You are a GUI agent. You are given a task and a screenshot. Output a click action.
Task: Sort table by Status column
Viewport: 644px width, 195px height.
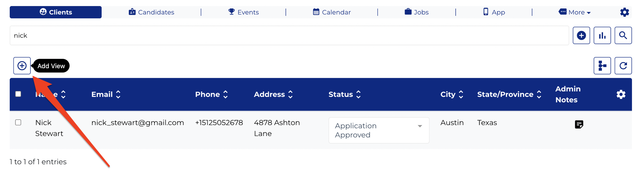point(345,94)
